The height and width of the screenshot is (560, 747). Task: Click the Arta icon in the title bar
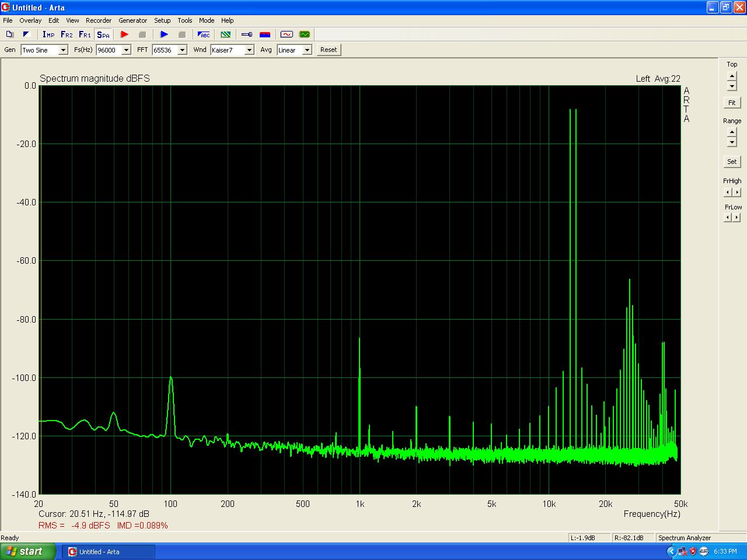(6, 8)
